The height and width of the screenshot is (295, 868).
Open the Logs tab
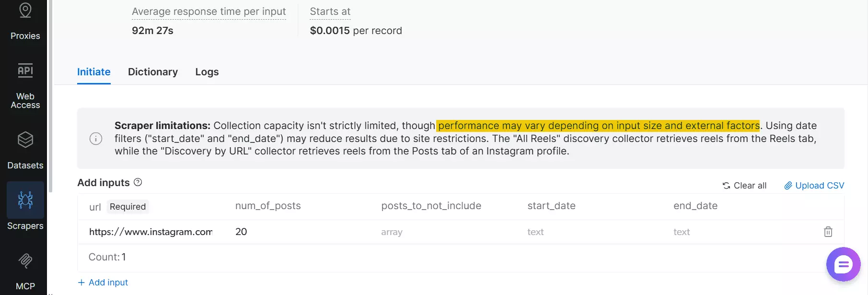(x=207, y=71)
